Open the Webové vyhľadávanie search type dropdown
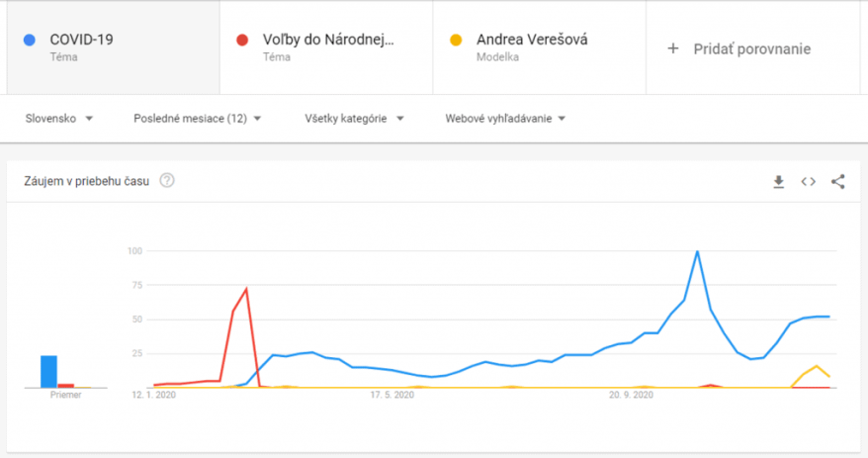Viewport: 868px width, 458px height. tap(505, 119)
